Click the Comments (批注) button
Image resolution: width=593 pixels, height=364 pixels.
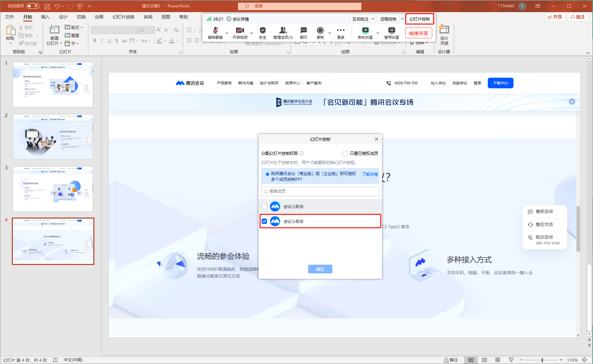click(x=578, y=17)
